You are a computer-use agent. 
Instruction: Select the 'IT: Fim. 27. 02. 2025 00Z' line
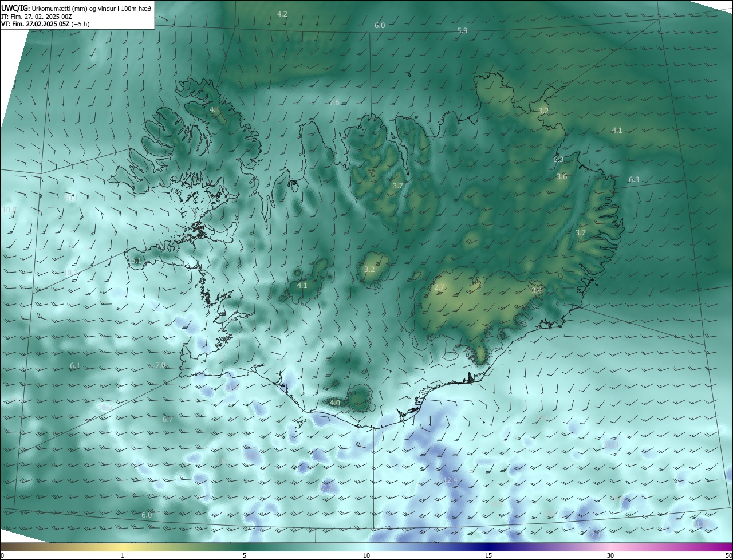click(36, 17)
